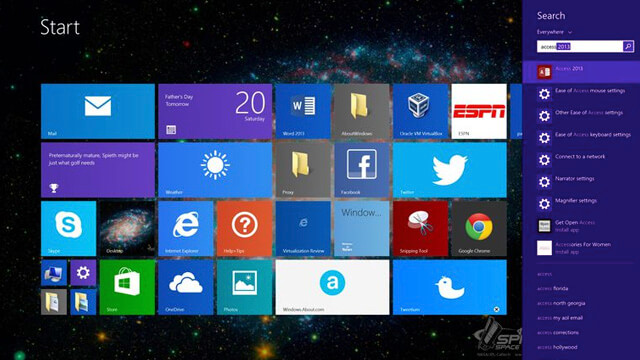This screenshot has width=640, height=360.
Task: Choose the "access corrections" suggestion
Action: tap(558, 333)
